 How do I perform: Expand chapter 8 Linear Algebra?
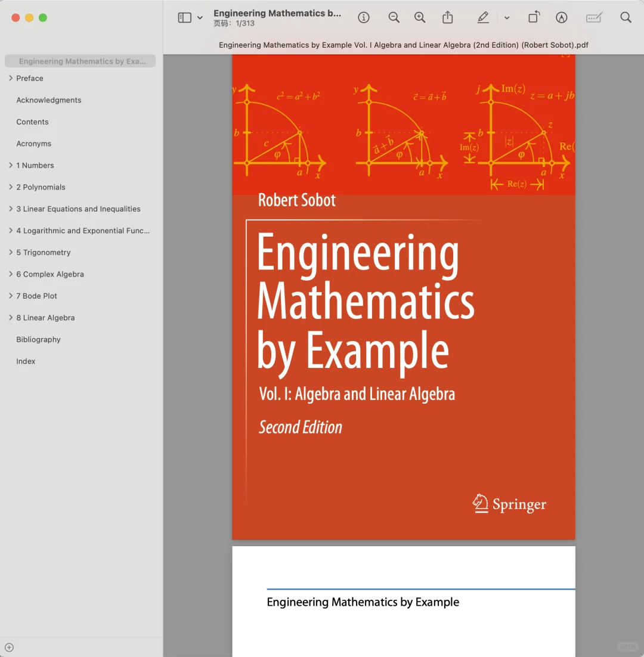click(x=11, y=318)
